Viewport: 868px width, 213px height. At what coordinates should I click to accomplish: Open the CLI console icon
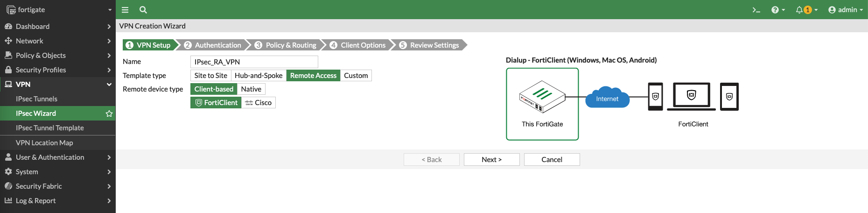pos(756,10)
